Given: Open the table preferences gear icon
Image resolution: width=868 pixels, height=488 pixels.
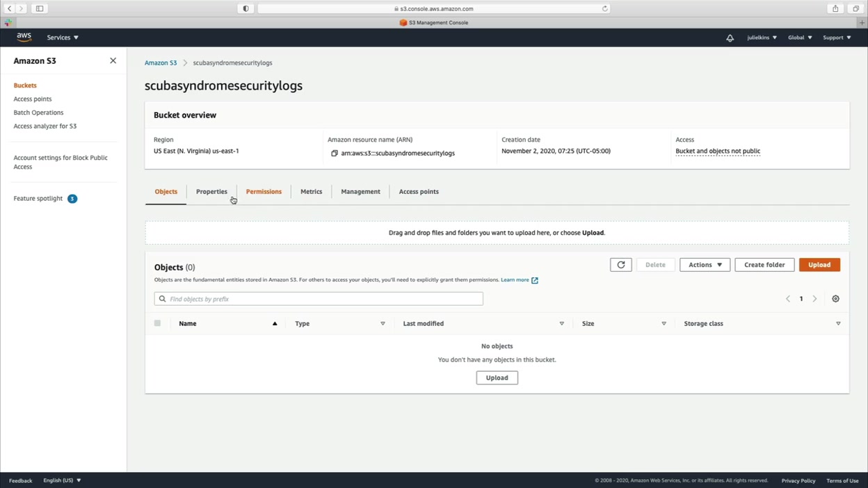Looking at the screenshot, I should (x=835, y=299).
